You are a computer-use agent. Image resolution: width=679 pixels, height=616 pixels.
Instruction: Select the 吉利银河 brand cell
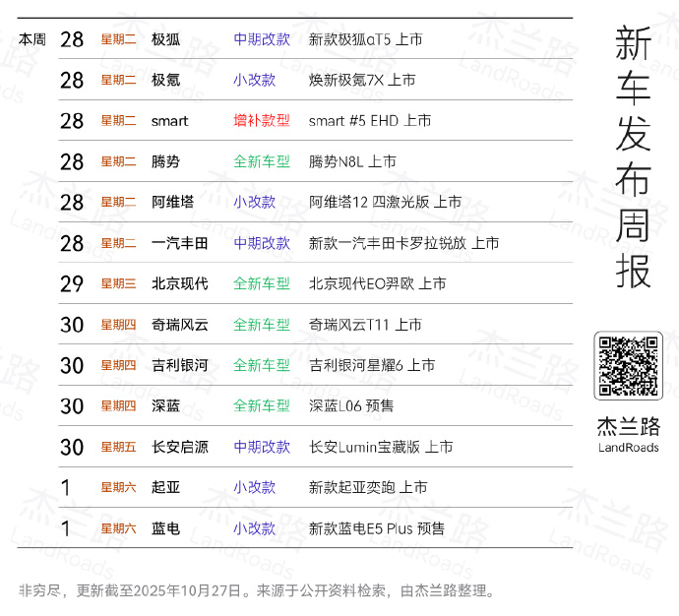(x=180, y=365)
